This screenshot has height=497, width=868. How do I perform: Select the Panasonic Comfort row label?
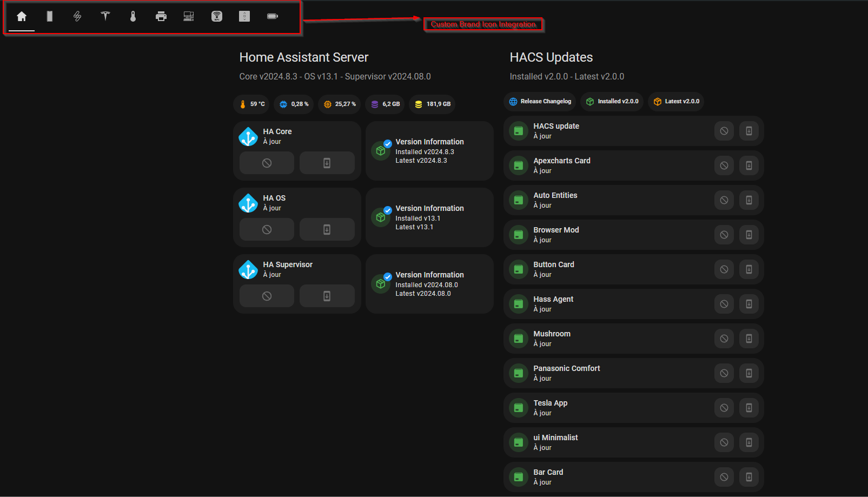click(x=566, y=368)
